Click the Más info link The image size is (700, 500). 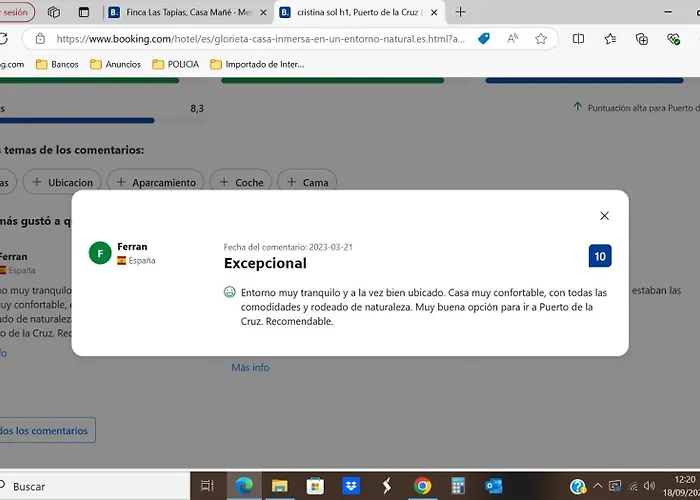(250, 367)
